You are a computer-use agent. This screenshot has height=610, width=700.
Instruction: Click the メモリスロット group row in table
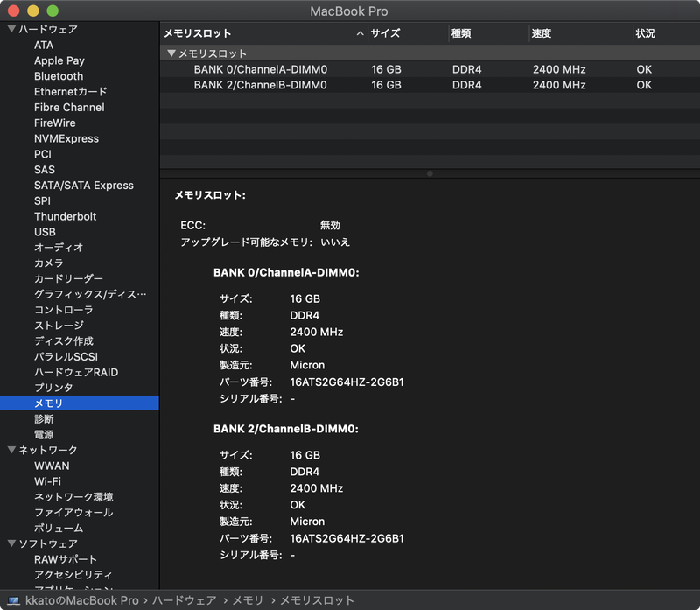(430, 53)
